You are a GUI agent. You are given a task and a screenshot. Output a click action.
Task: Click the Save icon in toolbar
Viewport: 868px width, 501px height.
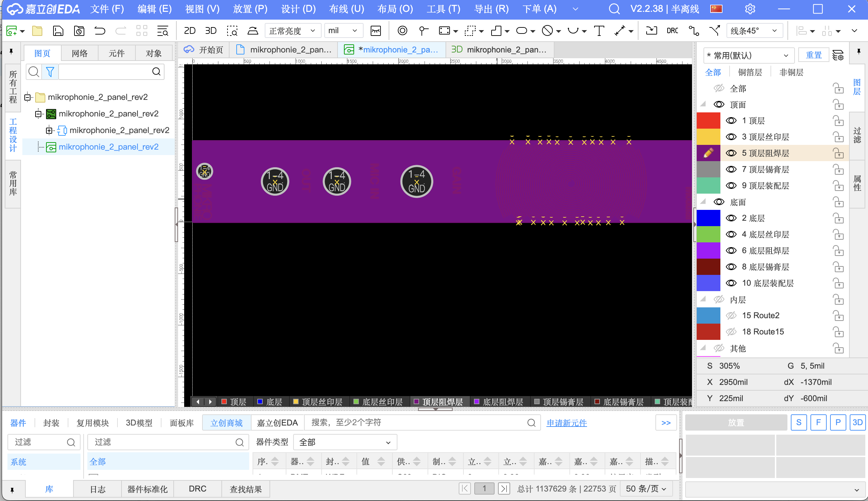click(x=58, y=31)
